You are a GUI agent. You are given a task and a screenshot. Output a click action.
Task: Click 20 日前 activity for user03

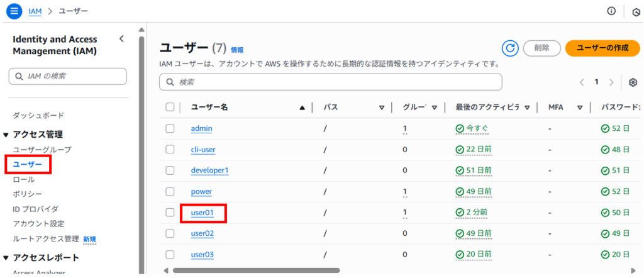(474, 255)
